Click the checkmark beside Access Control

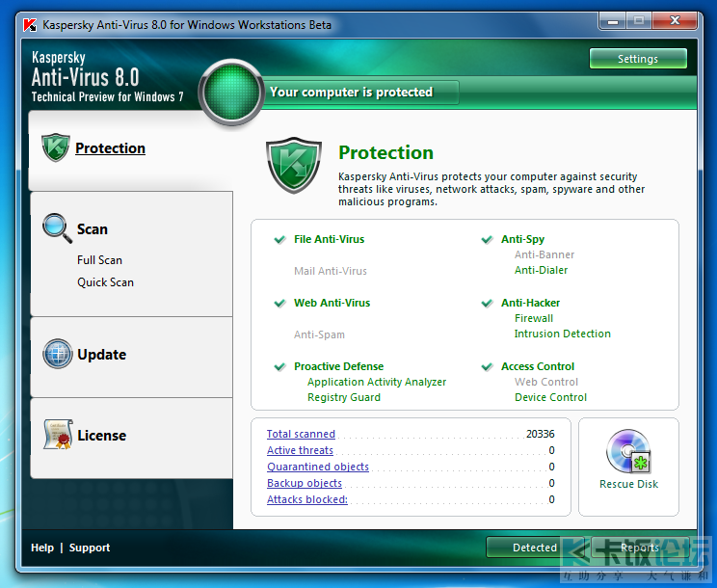(x=487, y=366)
